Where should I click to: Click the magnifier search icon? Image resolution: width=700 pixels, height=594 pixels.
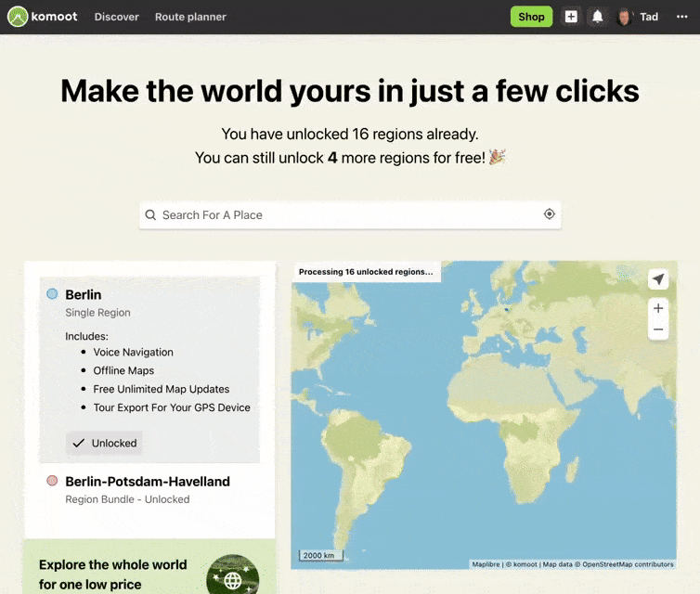tap(151, 215)
